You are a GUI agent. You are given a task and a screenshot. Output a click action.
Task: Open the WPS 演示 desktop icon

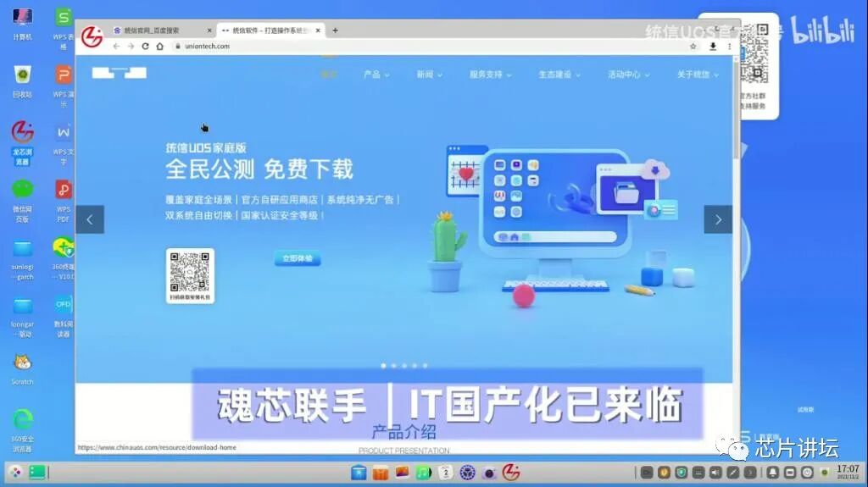click(64, 86)
